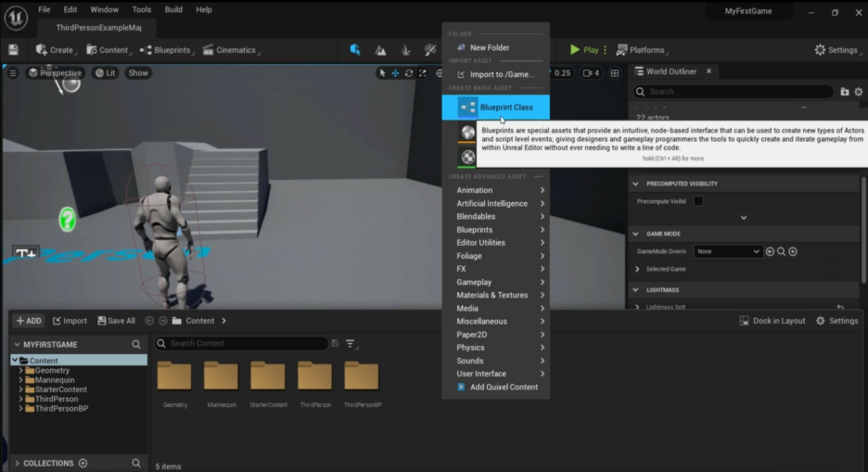Viewport: 868px width, 472px height.
Task: Search collections magnifier icon
Action: (136, 463)
